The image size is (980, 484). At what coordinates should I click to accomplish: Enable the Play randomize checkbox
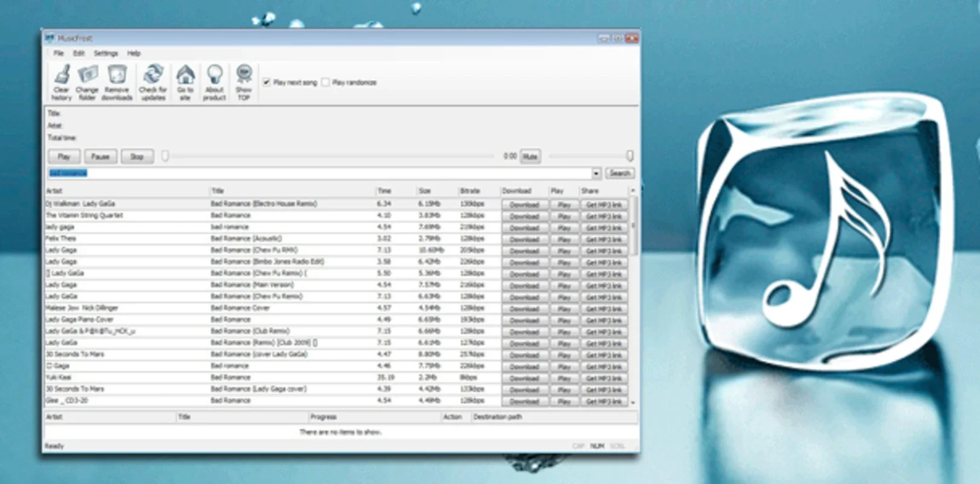326,82
